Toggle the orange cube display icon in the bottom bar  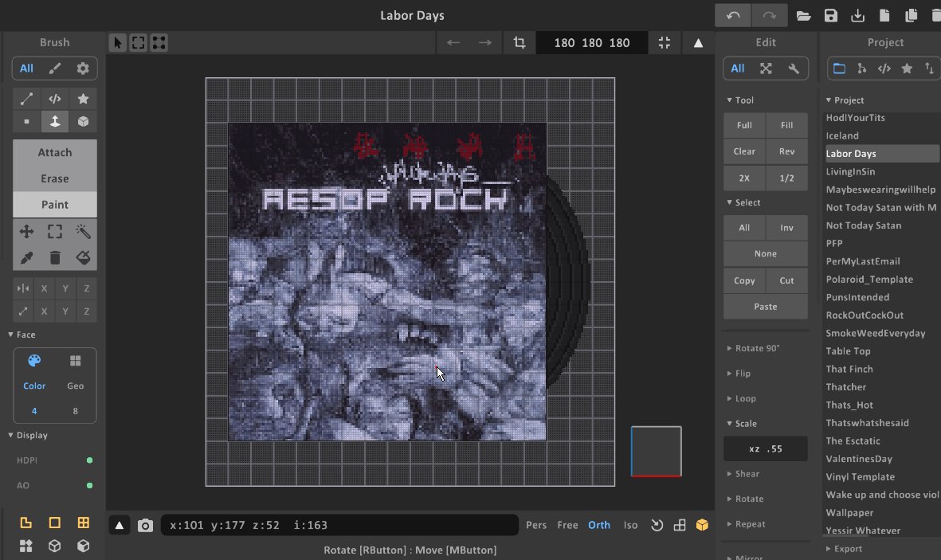pos(701,525)
